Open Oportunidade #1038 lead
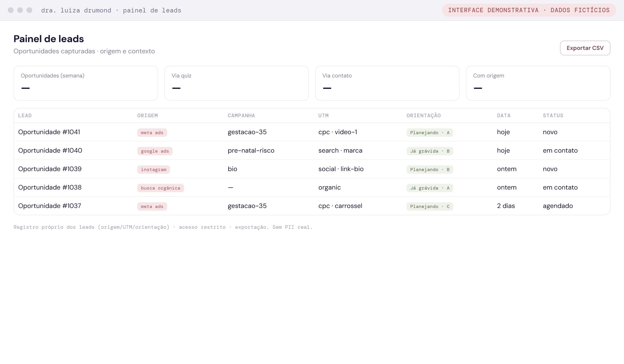This screenshot has width=624, height=364. (50, 187)
